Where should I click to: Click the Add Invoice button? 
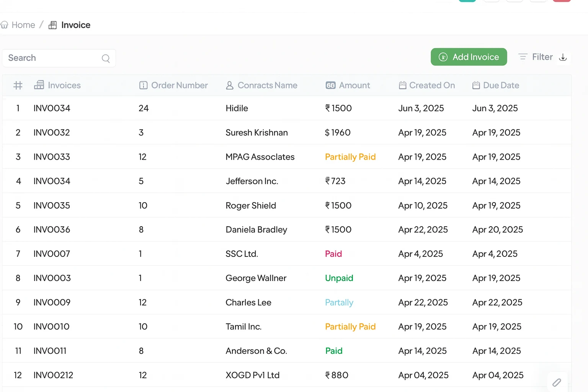tap(469, 57)
